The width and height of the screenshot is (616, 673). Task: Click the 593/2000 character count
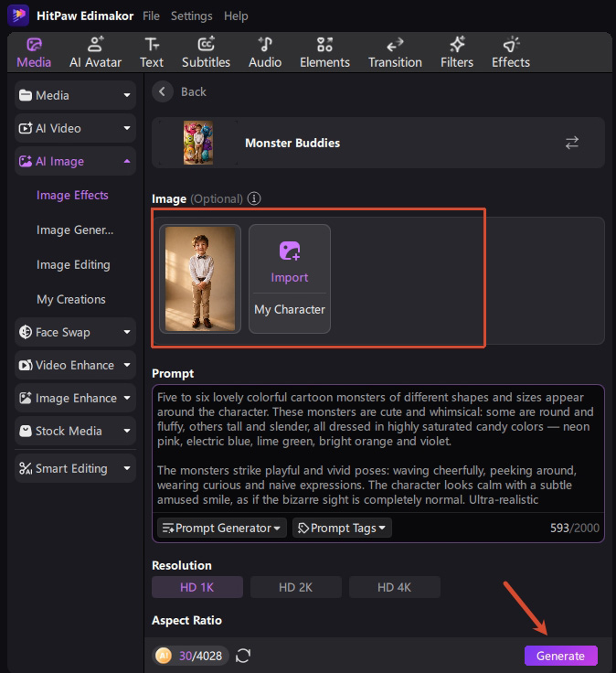(575, 528)
